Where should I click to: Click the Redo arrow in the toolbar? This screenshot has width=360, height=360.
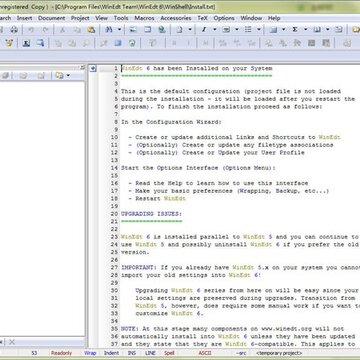(45, 30)
